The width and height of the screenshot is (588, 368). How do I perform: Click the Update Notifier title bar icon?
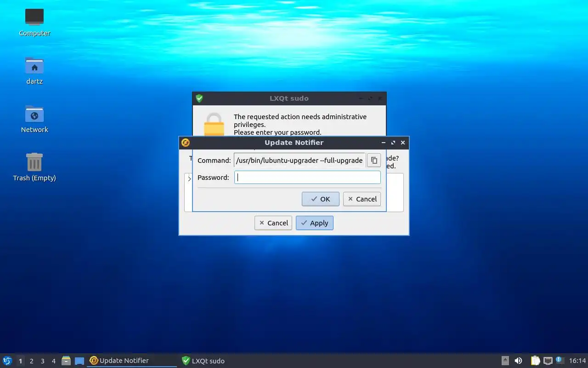click(186, 143)
